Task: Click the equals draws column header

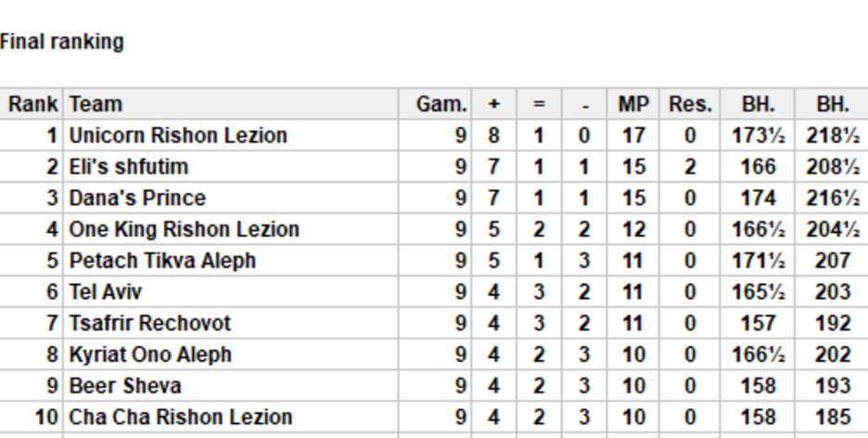Action: (539, 104)
